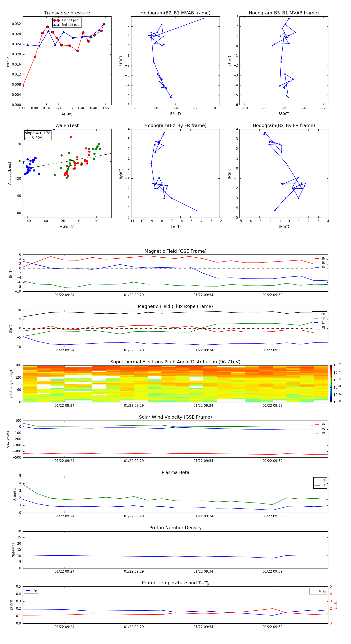This screenshot has height=644, width=351.
Task: Click 'Bx' legend entry in GSE magnetic field
Action: pos(320,259)
